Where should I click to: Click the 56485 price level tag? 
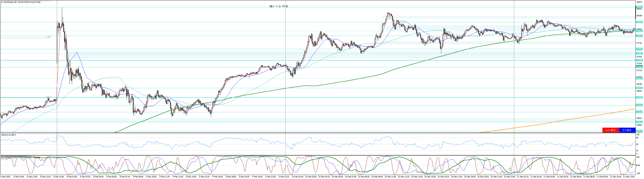coord(639,97)
